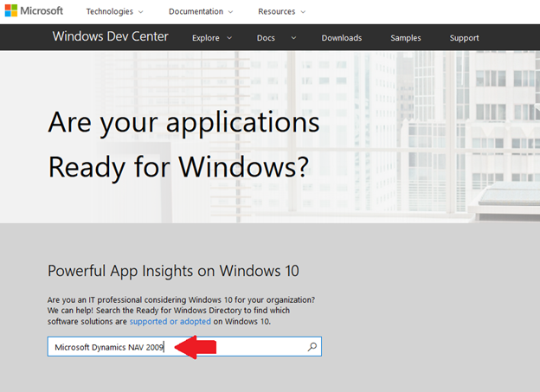Viewport: 540px width, 392px height.
Task: Follow the 'supported or adopted' link
Action: 170,321
